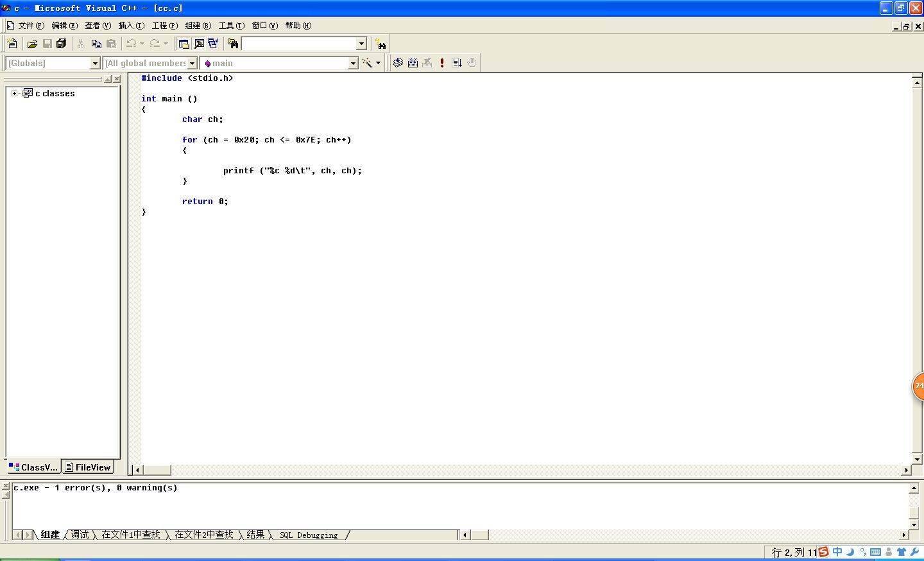The width and height of the screenshot is (924, 561).
Task: Click the editor vertical scrollbar down arrow
Action: coord(917,459)
